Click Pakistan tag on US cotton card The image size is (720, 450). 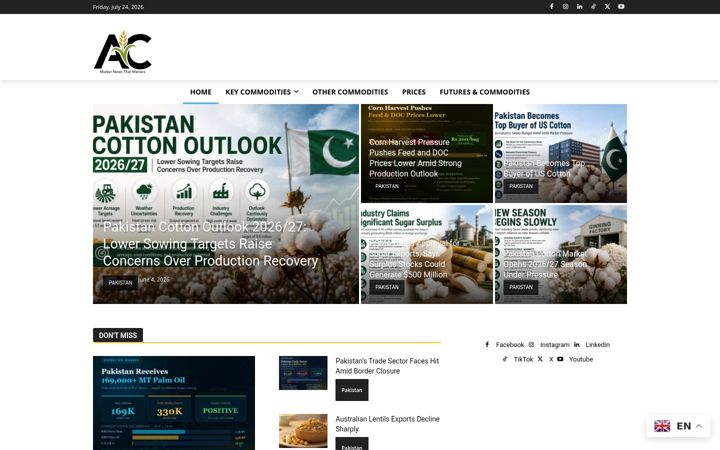tap(521, 186)
